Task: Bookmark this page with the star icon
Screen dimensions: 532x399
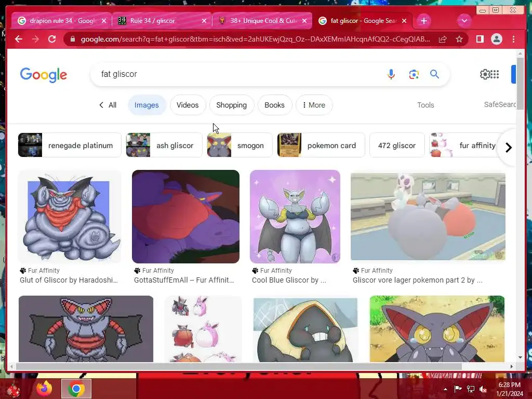Action: coord(459,39)
